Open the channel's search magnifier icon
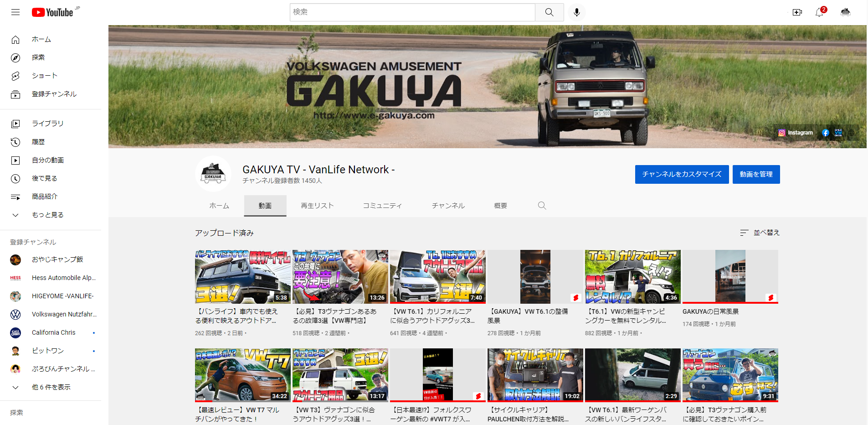This screenshot has width=868, height=425. tap(542, 206)
